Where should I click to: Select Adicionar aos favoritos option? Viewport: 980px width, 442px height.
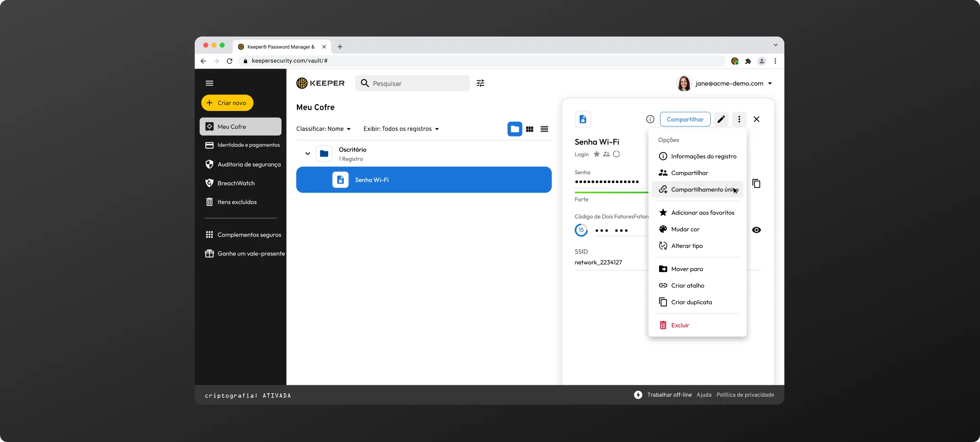click(x=698, y=213)
